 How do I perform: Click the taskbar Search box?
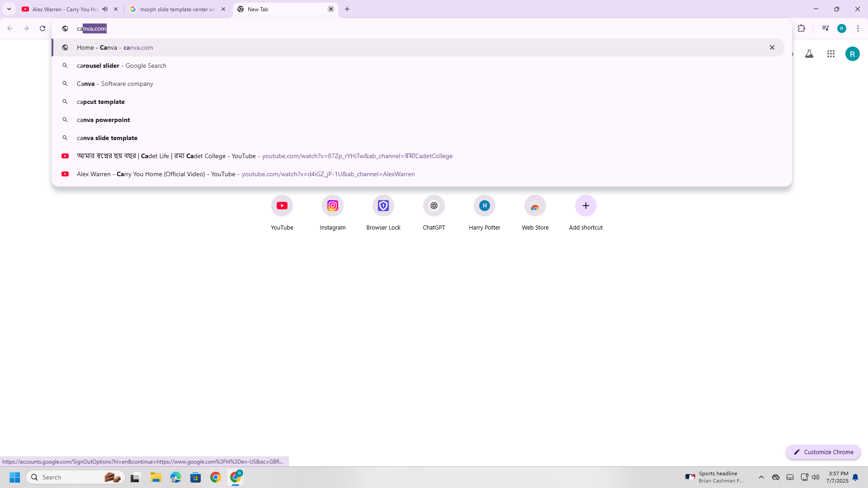click(x=75, y=477)
